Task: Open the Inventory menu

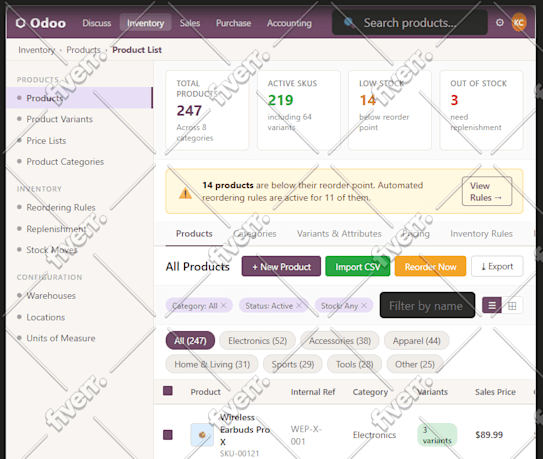Action: [x=145, y=23]
